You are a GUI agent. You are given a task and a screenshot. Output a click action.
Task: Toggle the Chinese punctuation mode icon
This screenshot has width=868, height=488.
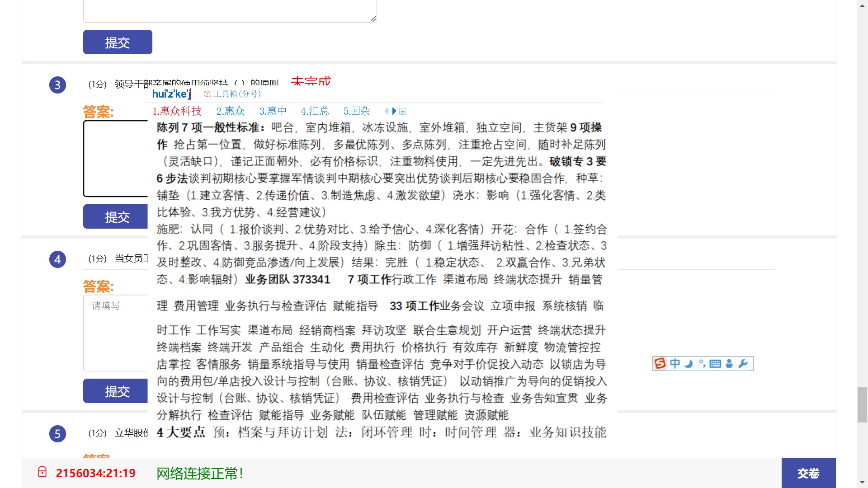coord(702,364)
